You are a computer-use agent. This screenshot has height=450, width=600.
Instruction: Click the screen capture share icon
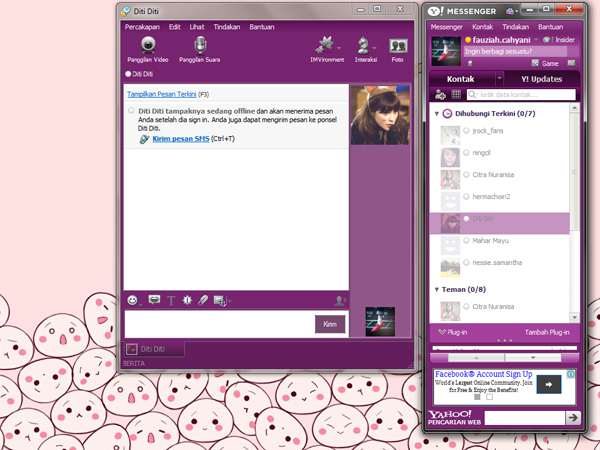(220, 301)
